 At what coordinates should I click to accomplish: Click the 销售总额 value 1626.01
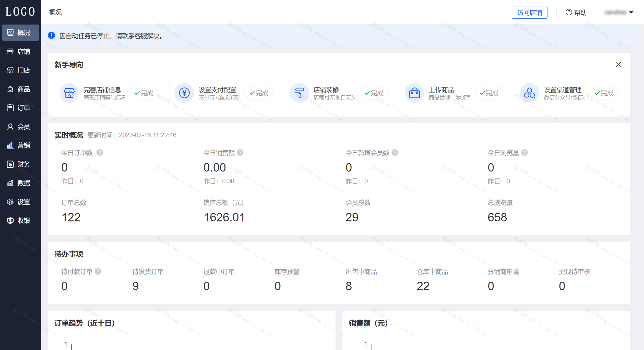coord(224,218)
